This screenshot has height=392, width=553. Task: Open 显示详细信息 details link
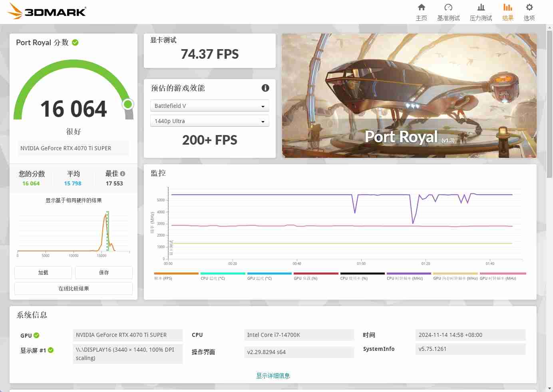click(273, 375)
